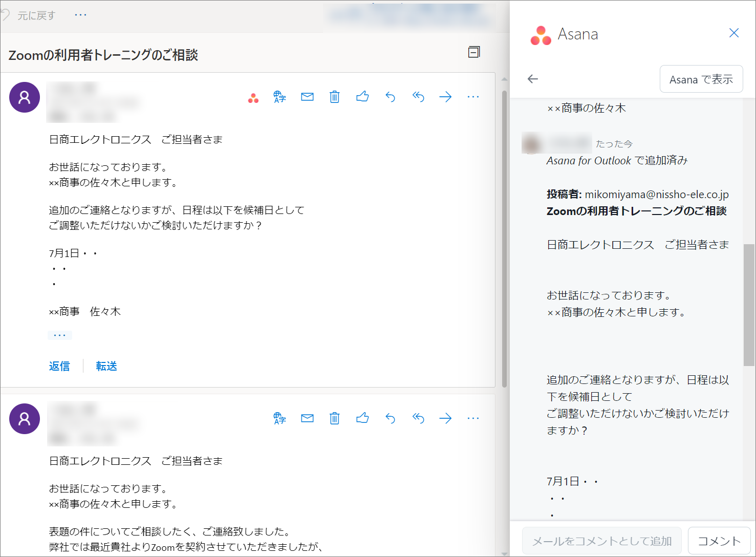Click commenter avatar in Asana panel
The width and height of the screenshot is (756, 557).
(x=532, y=143)
